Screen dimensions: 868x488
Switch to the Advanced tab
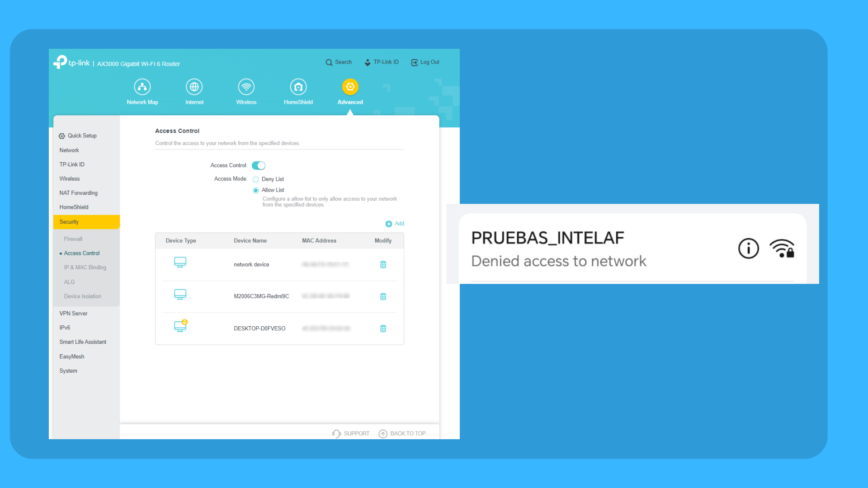(350, 87)
